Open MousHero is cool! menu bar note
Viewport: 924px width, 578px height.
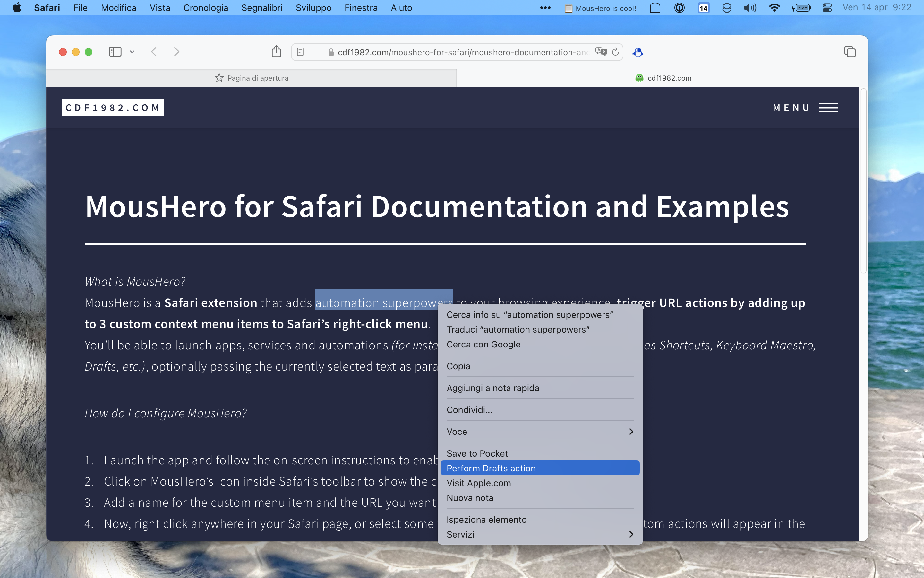(x=600, y=8)
